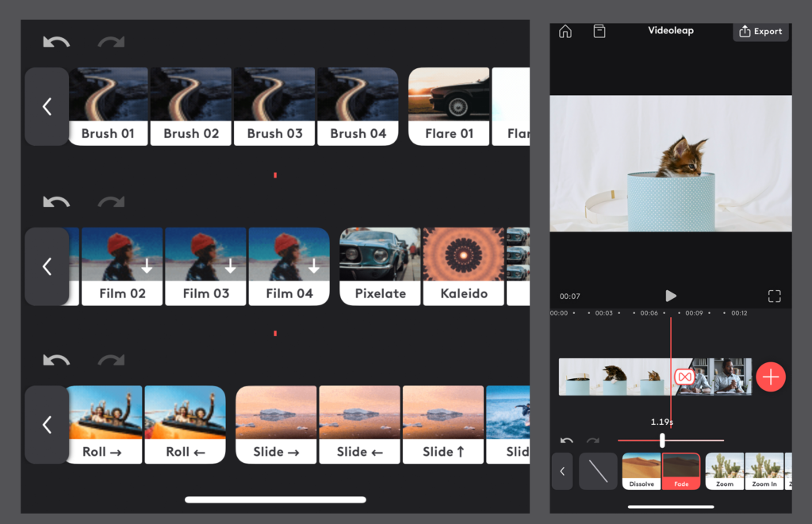Open the projects list icon next to Home
Screen dimensions: 812x524
[599, 31]
